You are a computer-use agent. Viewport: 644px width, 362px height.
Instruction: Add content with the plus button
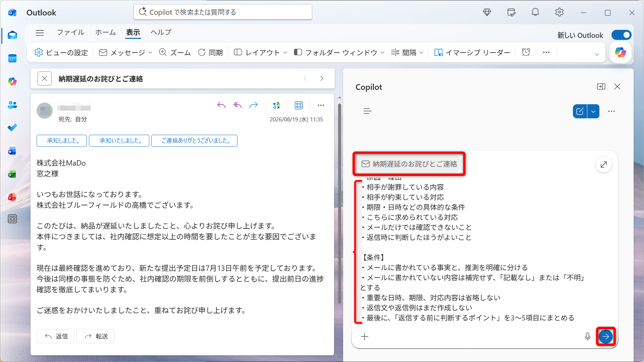(x=365, y=337)
